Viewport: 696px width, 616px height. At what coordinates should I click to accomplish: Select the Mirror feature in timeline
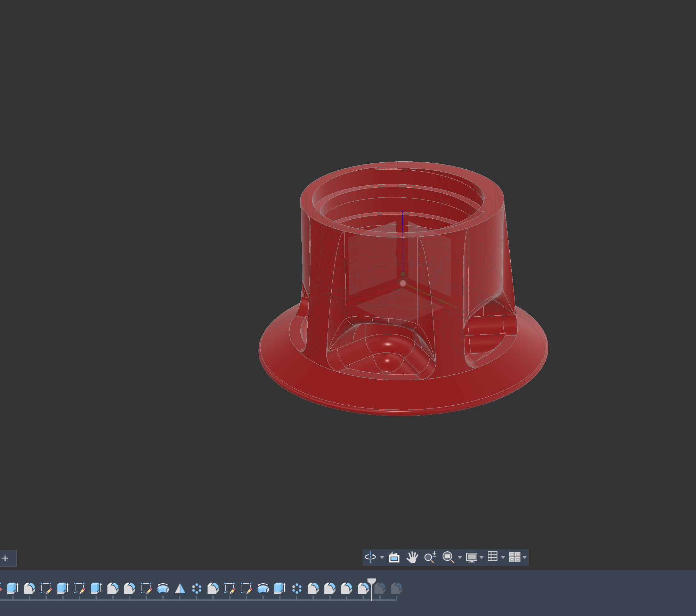coord(180,588)
